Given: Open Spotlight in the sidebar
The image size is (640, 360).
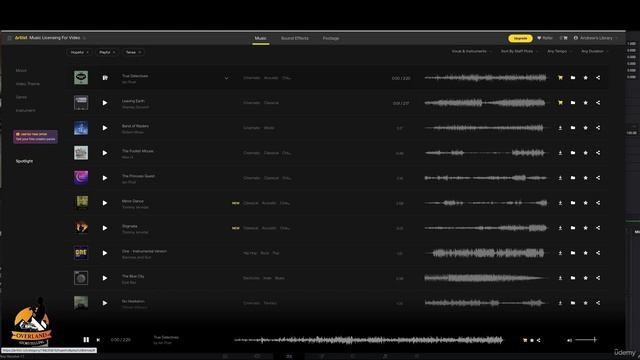Looking at the screenshot, I should [24, 161].
